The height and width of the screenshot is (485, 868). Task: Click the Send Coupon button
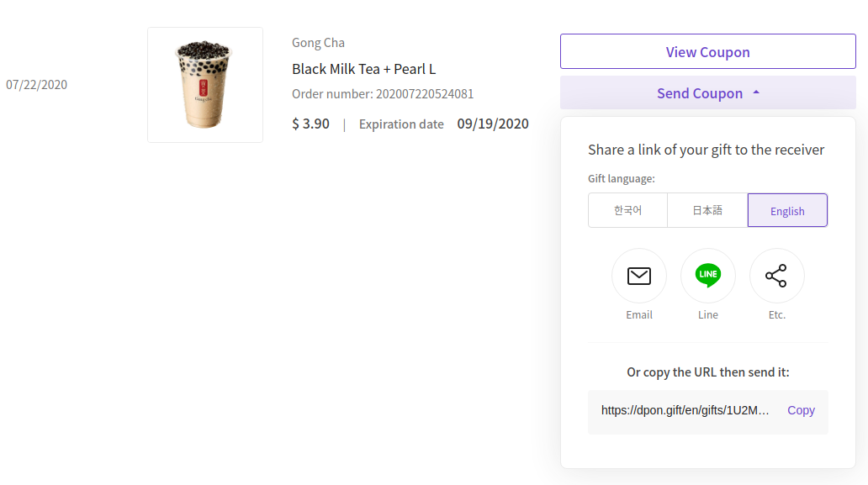coord(708,93)
